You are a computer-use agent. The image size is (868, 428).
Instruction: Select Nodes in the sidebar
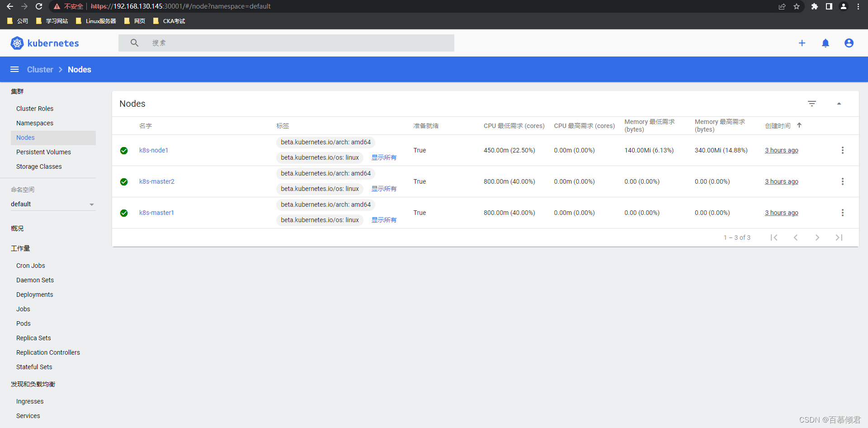tap(53, 138)
